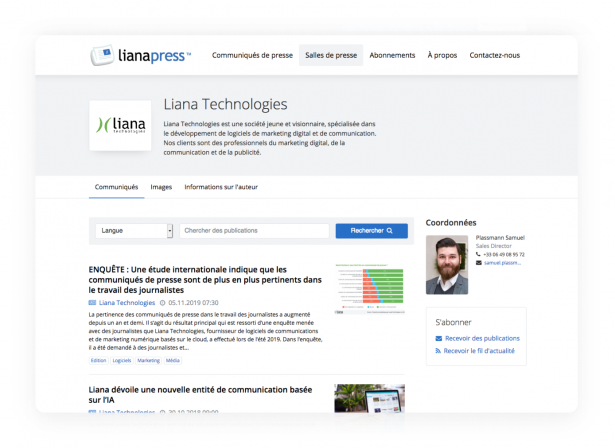The height and width of the screenshot is (448, 615).
Task: Select the Logiciels tag
Action: point(122,361)
